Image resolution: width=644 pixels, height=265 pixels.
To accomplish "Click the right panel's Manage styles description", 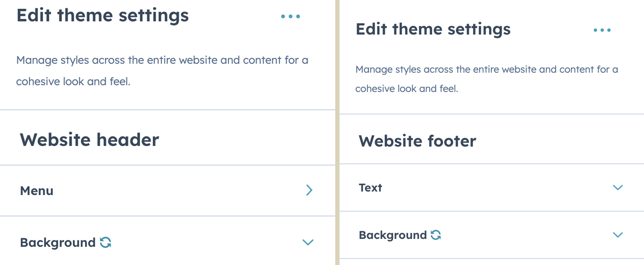I will 487,79.
